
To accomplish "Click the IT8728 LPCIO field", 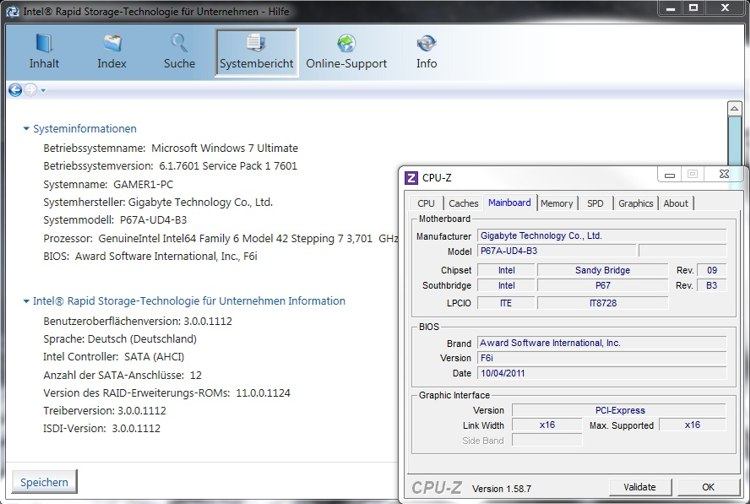I will pyautogui.click(x=602, y=303).
